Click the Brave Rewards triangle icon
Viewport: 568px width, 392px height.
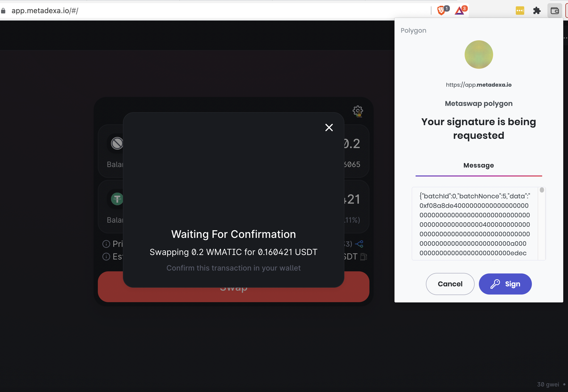click(x=460, y=11)
